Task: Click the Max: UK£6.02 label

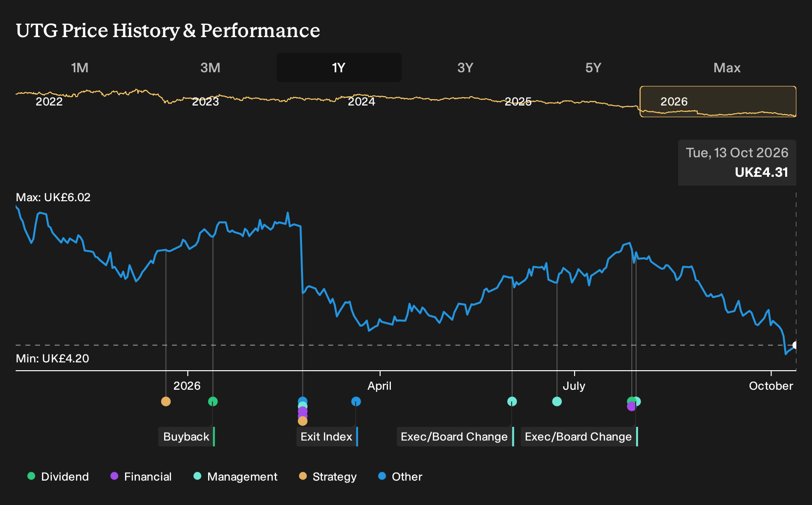Action: tap(53, 197)
